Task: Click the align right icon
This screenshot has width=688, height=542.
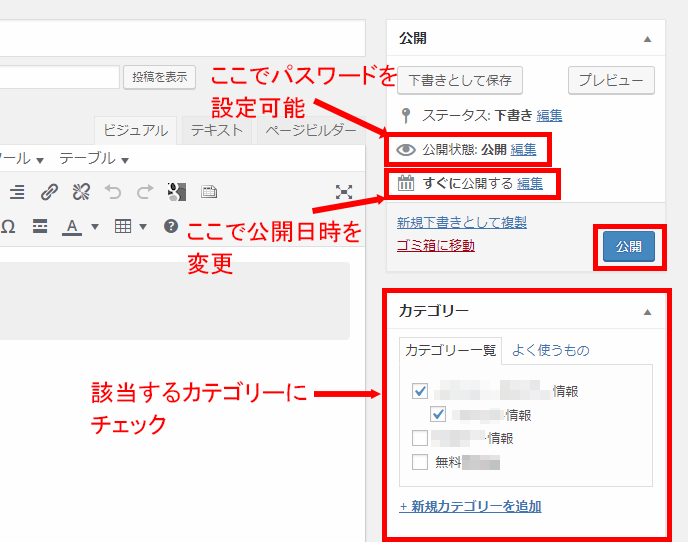Action: (x=17, y=192)
